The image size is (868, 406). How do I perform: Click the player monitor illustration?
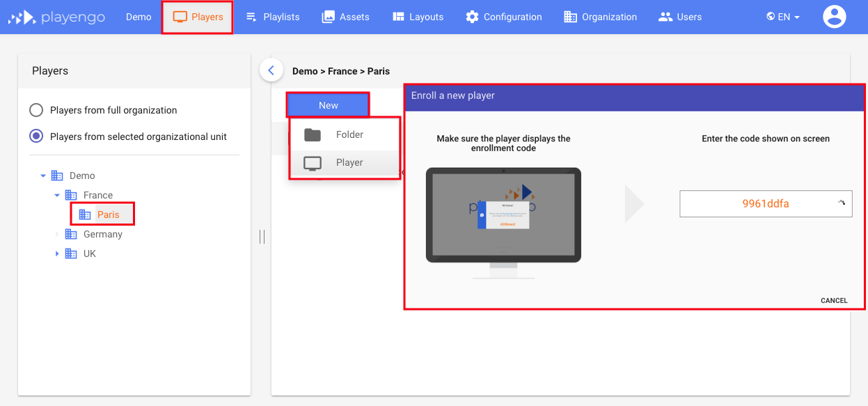point(503,223)
